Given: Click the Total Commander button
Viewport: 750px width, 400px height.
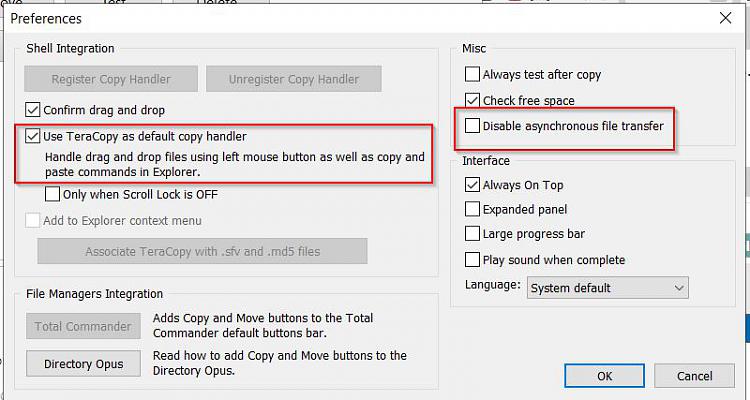Looking at the screenshot, I should [83, 326].
